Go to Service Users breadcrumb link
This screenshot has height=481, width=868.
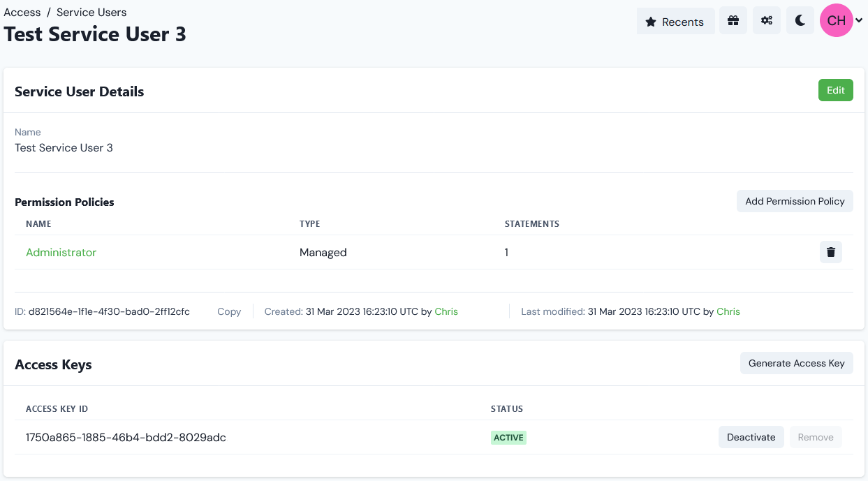[91, 12]
